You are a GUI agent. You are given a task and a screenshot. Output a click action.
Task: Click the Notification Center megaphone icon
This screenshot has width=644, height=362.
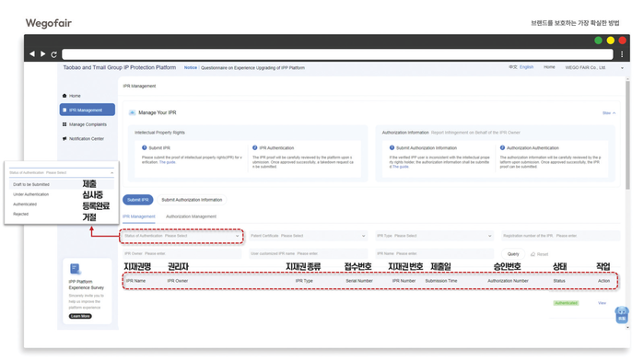click(64, 139)
